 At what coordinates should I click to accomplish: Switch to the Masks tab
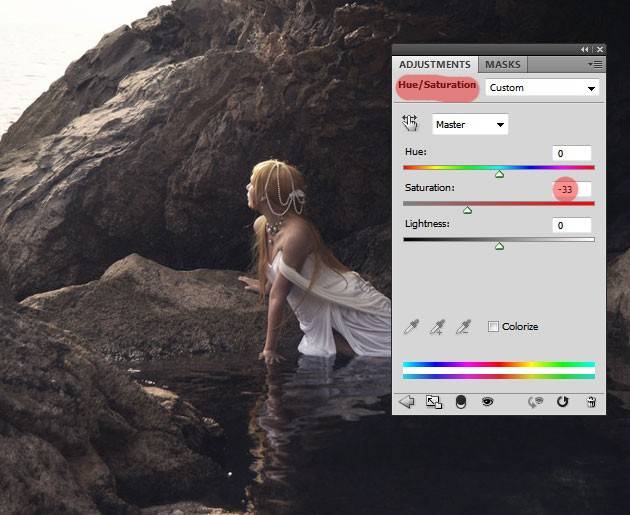click(x=502, y=64)
